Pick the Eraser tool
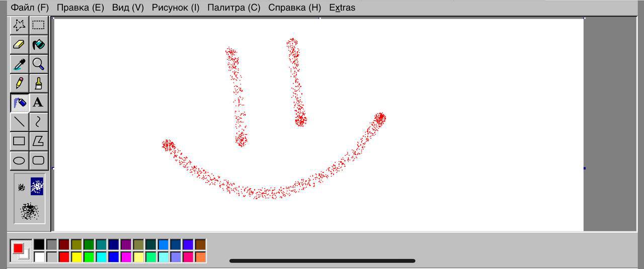Screen dimensions: 644x269 coord(19,45)
